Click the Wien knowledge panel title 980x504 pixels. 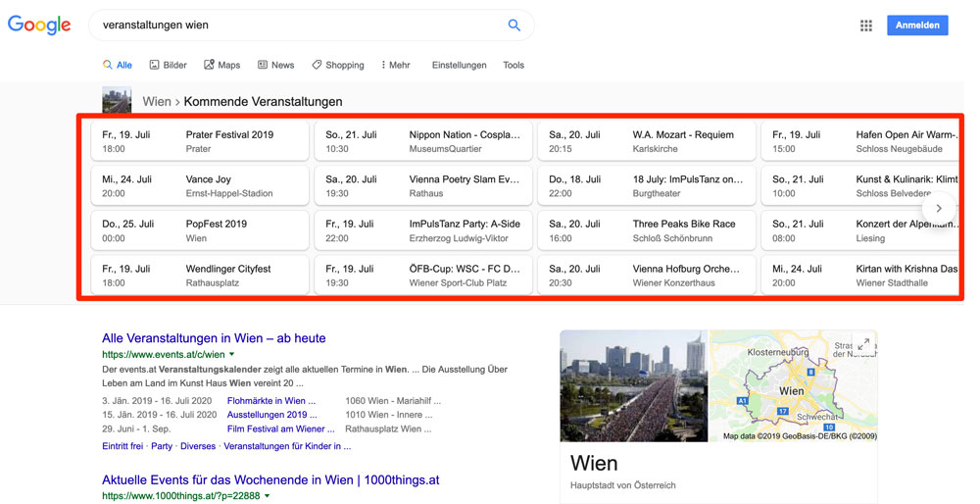[x=594, y=464]
